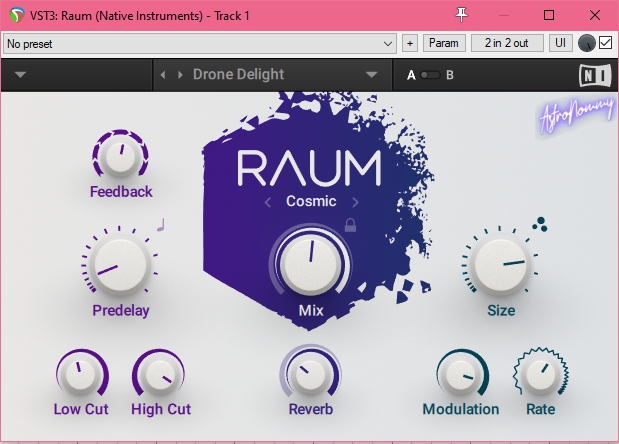Click the Param button
The image size is (619, 444).
[x=444, y=43]
